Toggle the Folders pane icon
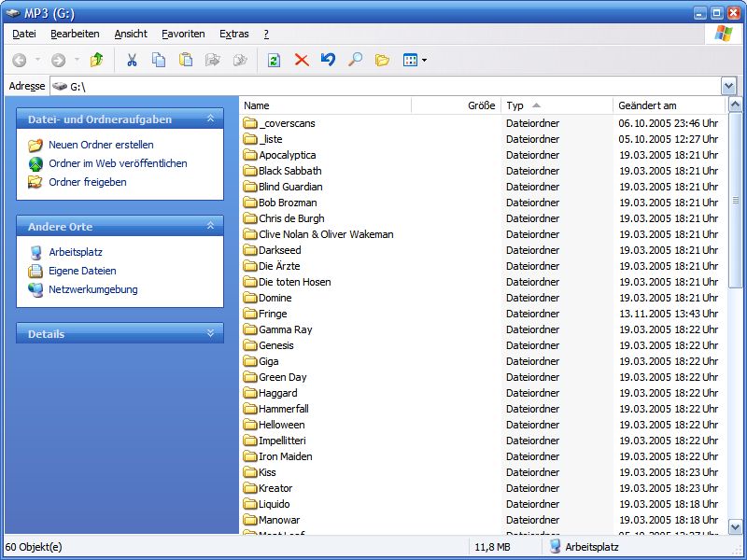The width and height of the screenshot is (747, 560). [382, 60]
